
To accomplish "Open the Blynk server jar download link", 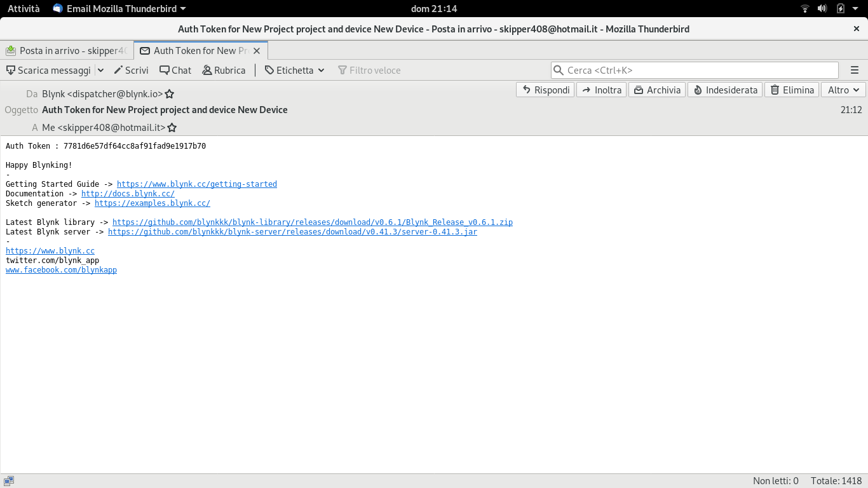I will pyautogui.click(x=292, y=232).
